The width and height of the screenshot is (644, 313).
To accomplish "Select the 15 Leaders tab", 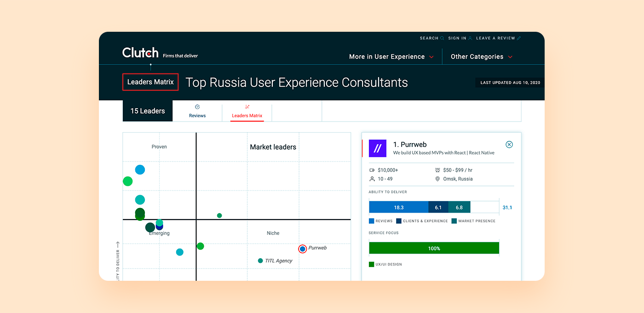I will 148,111.
